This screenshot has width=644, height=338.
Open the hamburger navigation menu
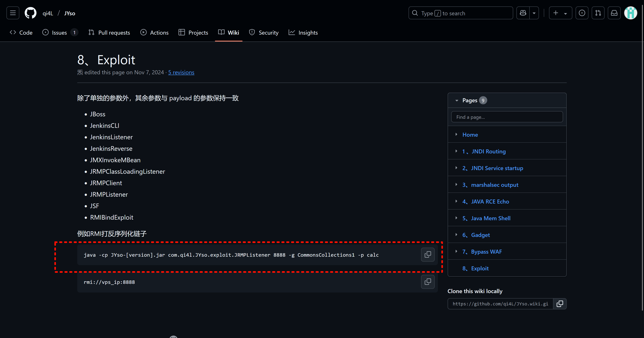click(13, 13)
